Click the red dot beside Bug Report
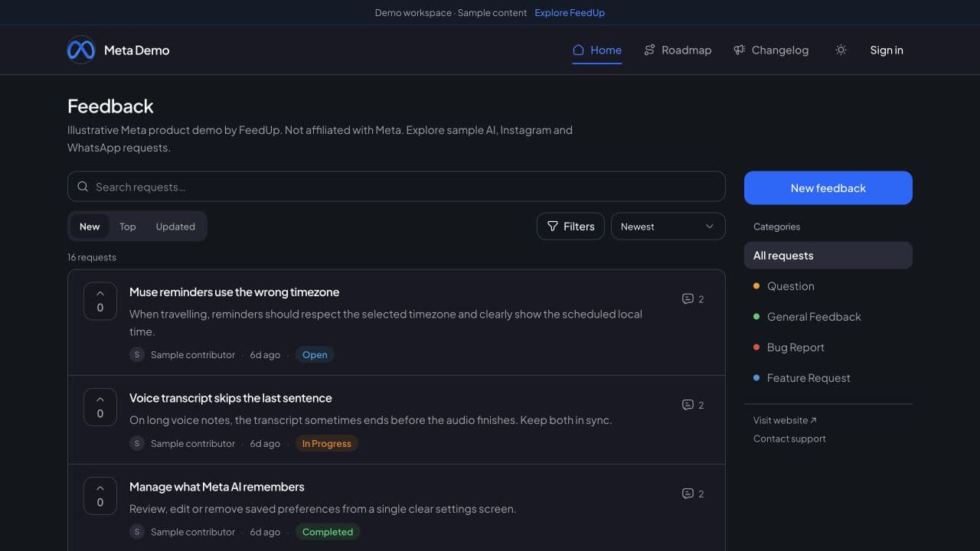This screenshot has width=980, height=551. click(x=756, y=347)
